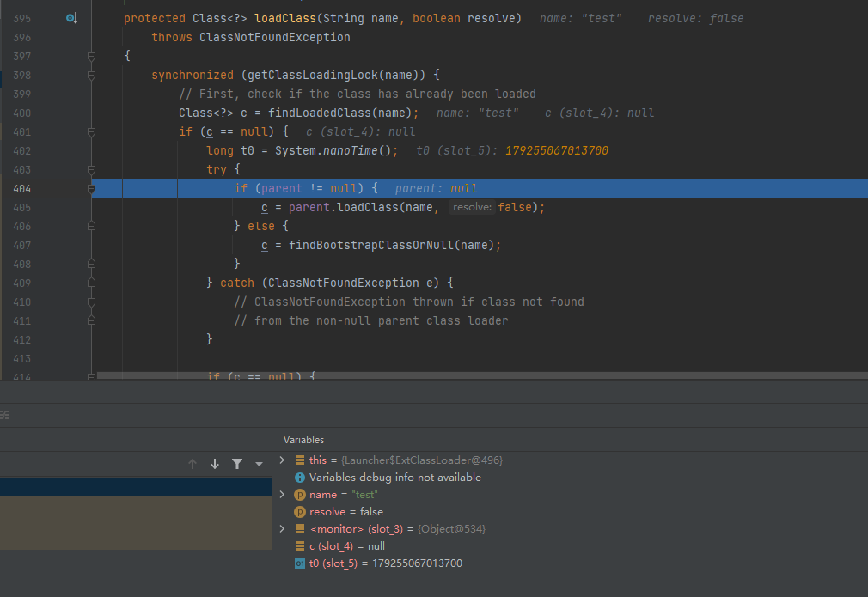Click 'Variables debug info not available' message
868x597 pixels.
[x=394, y=478]
